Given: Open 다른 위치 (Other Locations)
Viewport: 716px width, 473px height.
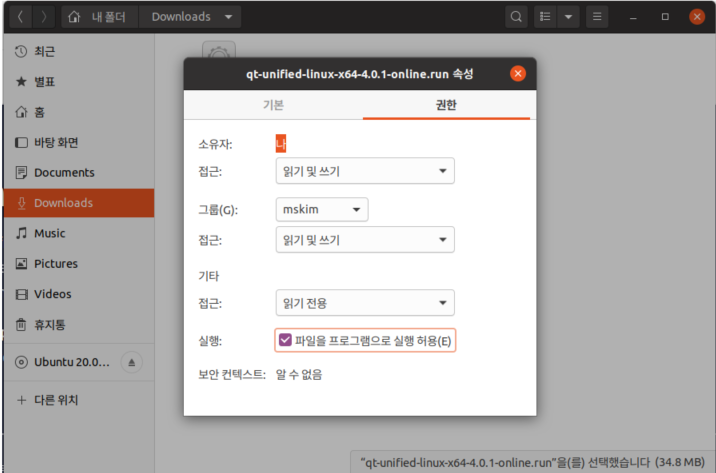Looking at the screenshot, I should (x=79, y=400).
